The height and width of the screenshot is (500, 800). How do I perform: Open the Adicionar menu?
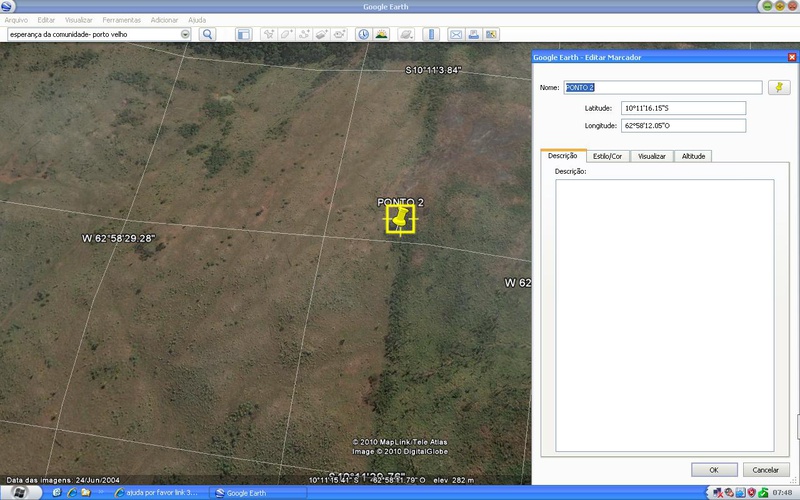(164, 20)
